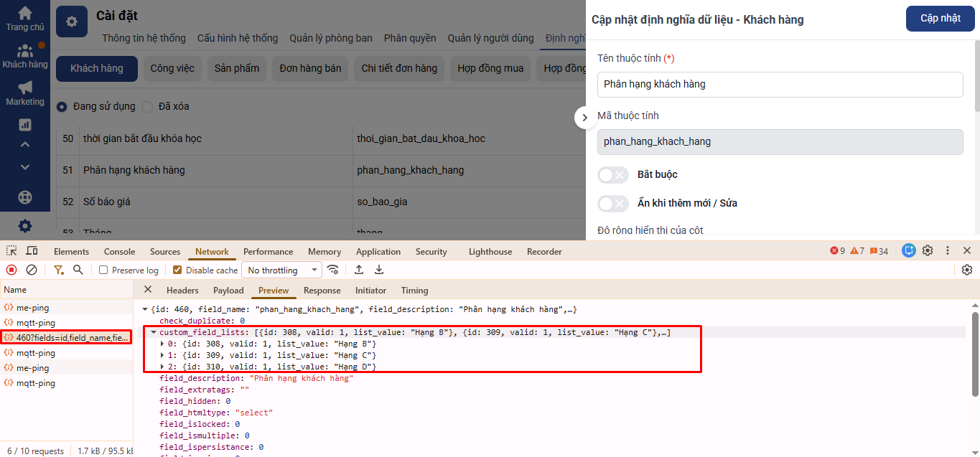The height and width of the screenshot is (457, 980).
Task: Click the Trang chủ home icon
Action: [x=25, y=14]
